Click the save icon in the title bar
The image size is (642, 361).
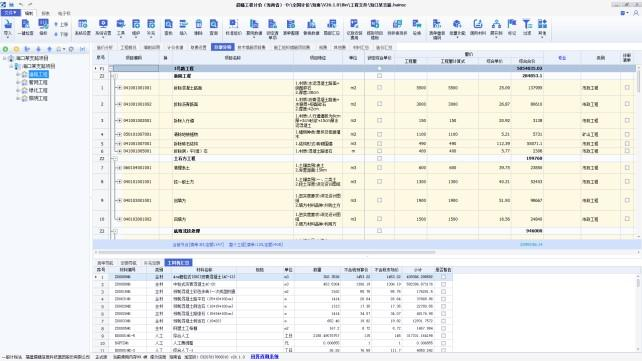(x=11, y=5)
